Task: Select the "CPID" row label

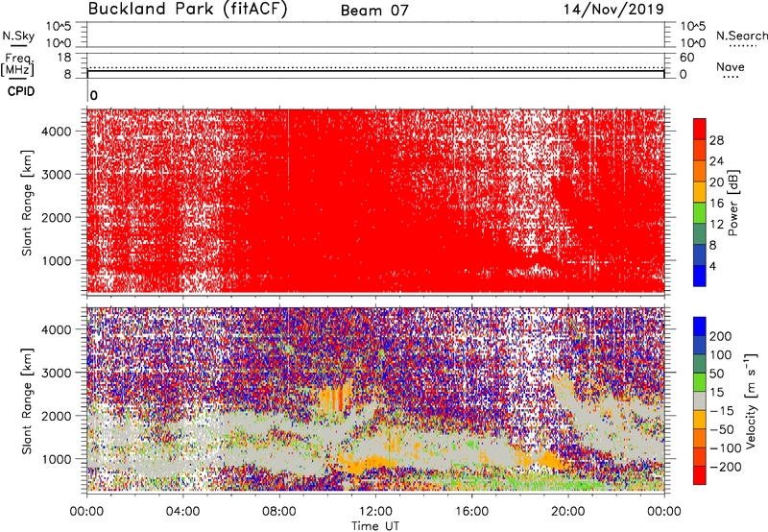Action: click(21, 91)
